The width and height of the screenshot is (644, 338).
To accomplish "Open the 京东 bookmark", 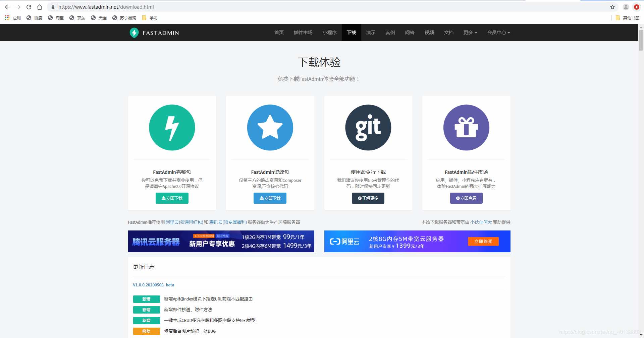I will [x=77, y=18].
